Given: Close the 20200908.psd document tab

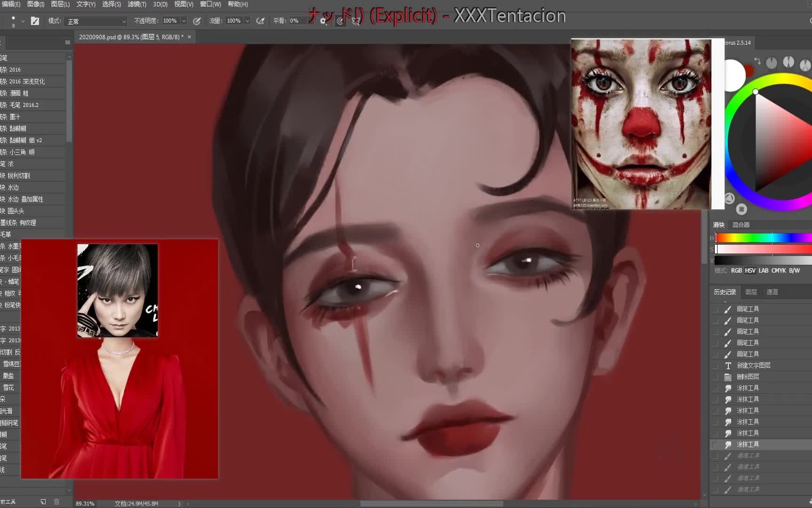Looking at the screenshot, I should 189,37.
